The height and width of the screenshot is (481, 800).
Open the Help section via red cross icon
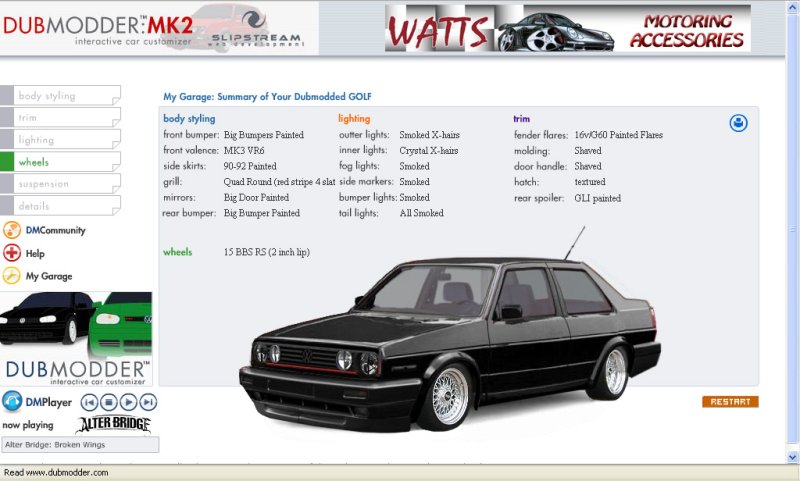(x=12, y=253)
